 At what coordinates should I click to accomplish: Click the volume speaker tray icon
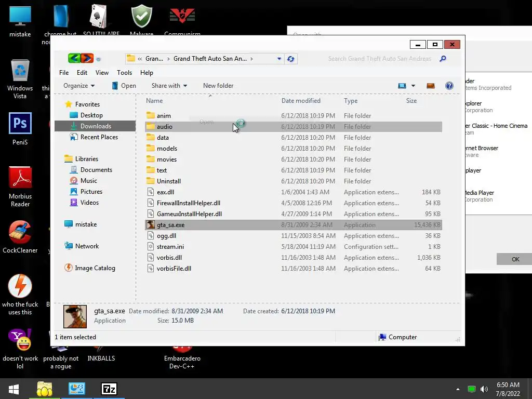(484, 389)
